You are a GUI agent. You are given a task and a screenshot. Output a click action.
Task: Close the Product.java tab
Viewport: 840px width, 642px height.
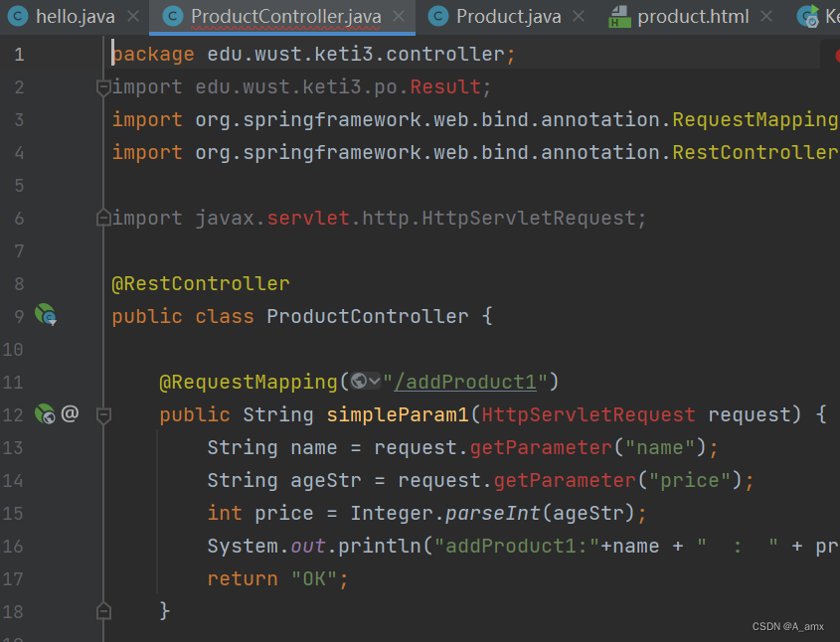coord(579,17)
